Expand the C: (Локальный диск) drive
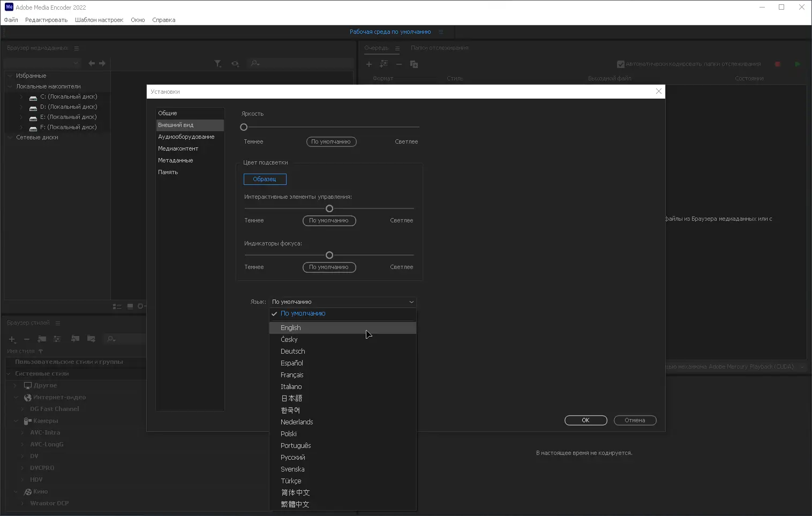812x516 pixels. tap(21, 97)
